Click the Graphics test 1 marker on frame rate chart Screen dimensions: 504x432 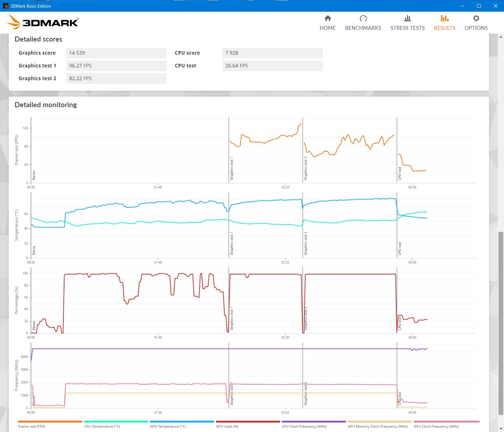[x=231, y=169]
